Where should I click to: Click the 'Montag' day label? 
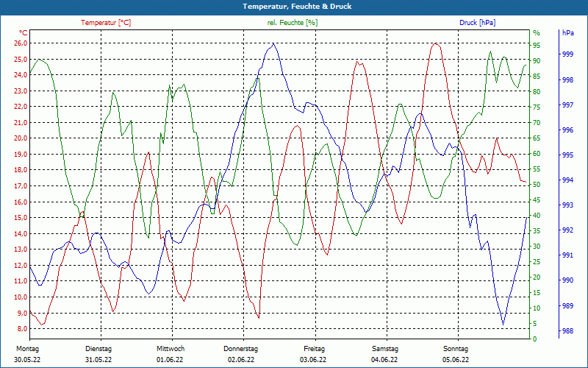(27, 349)
